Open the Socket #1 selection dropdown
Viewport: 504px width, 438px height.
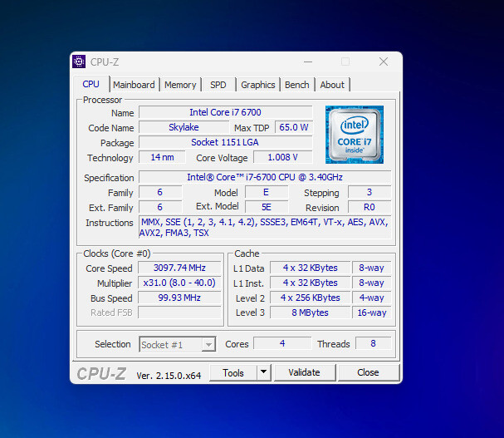[178, 344]
